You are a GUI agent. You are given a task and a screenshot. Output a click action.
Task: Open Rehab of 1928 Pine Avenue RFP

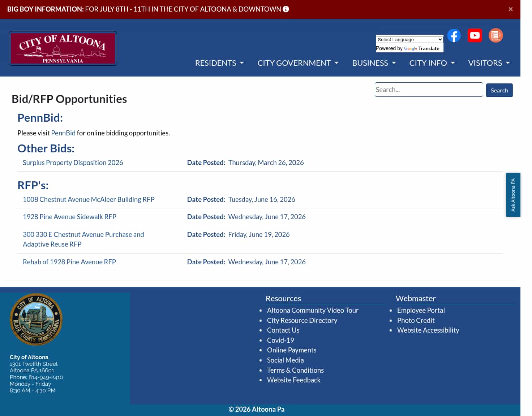click(x=69, y=262)
